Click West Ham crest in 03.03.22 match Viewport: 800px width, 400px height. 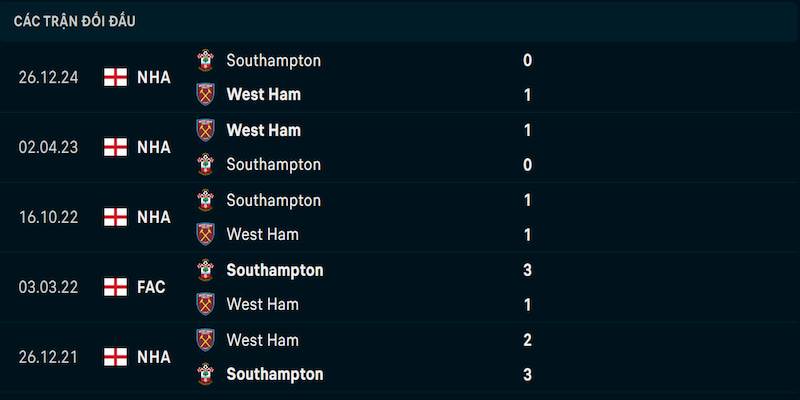coord(206,304)
